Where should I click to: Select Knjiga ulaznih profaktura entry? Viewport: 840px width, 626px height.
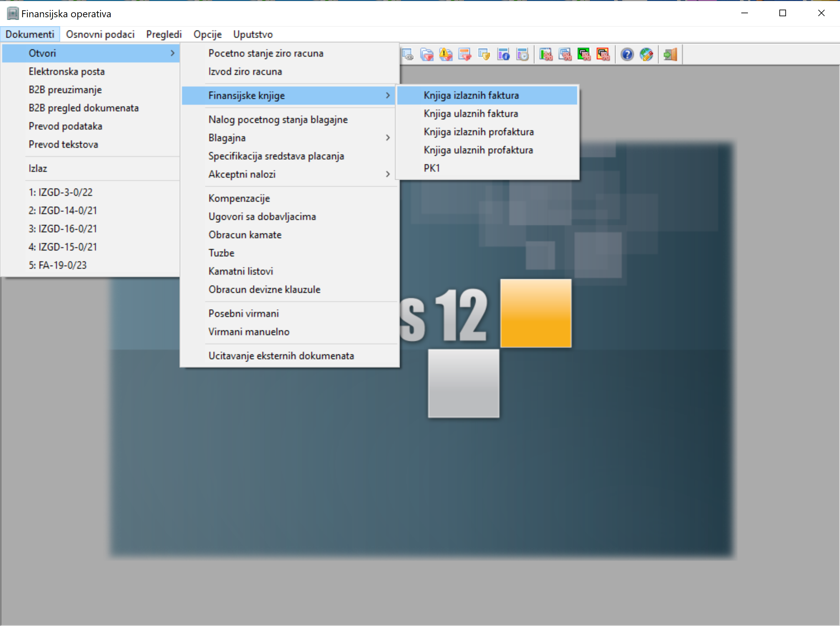(x=478, y=150)
